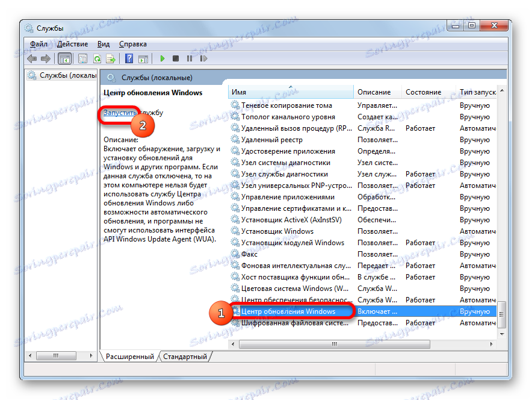Click gear icon of Факс service
The width and height of the screenshot is (532, 400).
tap(235, 254)
